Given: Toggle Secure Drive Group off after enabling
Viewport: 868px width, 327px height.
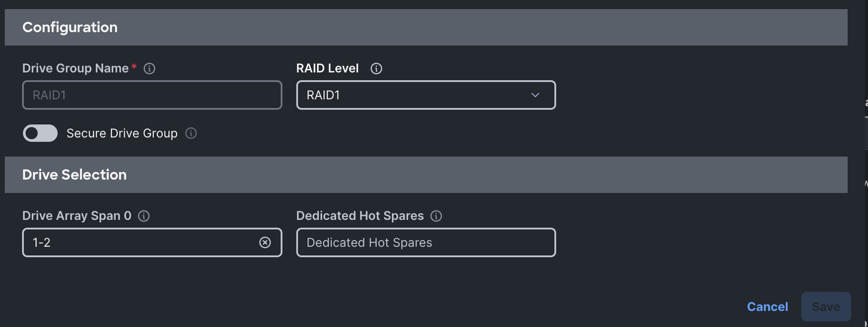Looking at the screenshot, I should 39,133.
